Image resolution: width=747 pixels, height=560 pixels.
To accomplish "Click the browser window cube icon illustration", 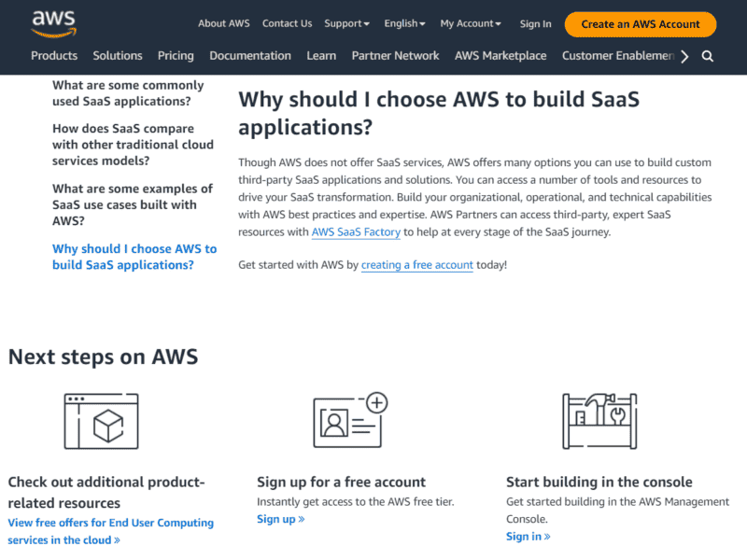I will click(101, 421).
